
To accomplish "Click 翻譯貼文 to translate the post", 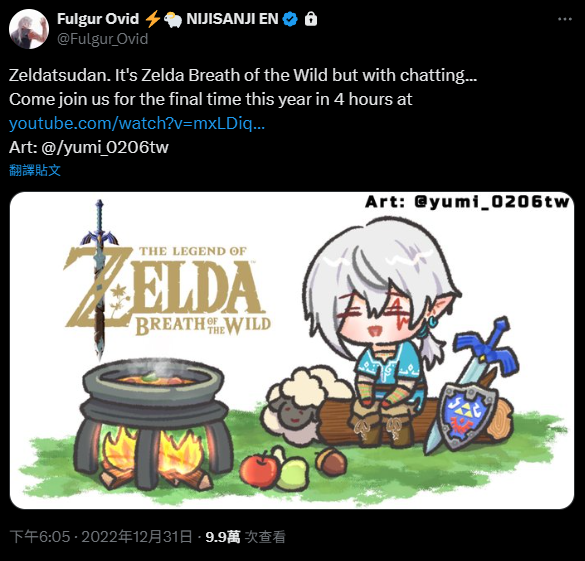I will (35, 170).
